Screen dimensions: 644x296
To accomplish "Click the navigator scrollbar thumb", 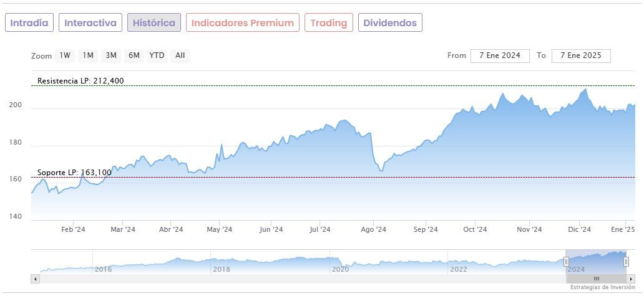I will coord(596,279).
